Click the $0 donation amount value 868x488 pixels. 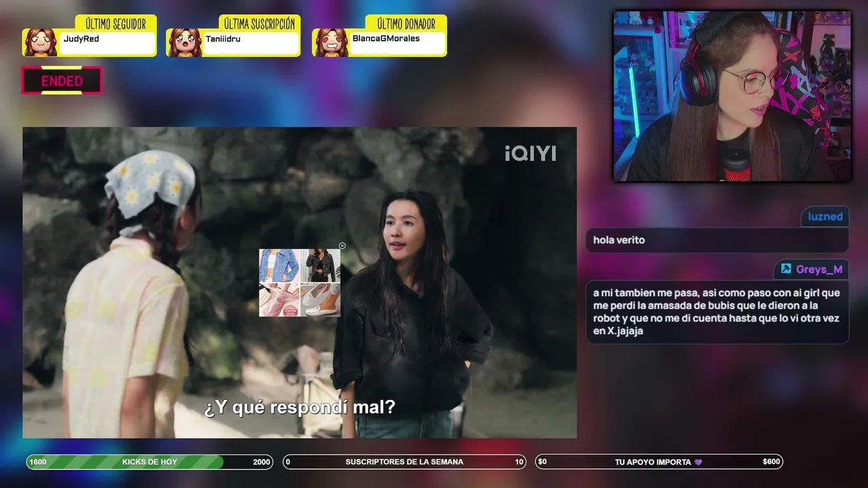tap(542, 462)
